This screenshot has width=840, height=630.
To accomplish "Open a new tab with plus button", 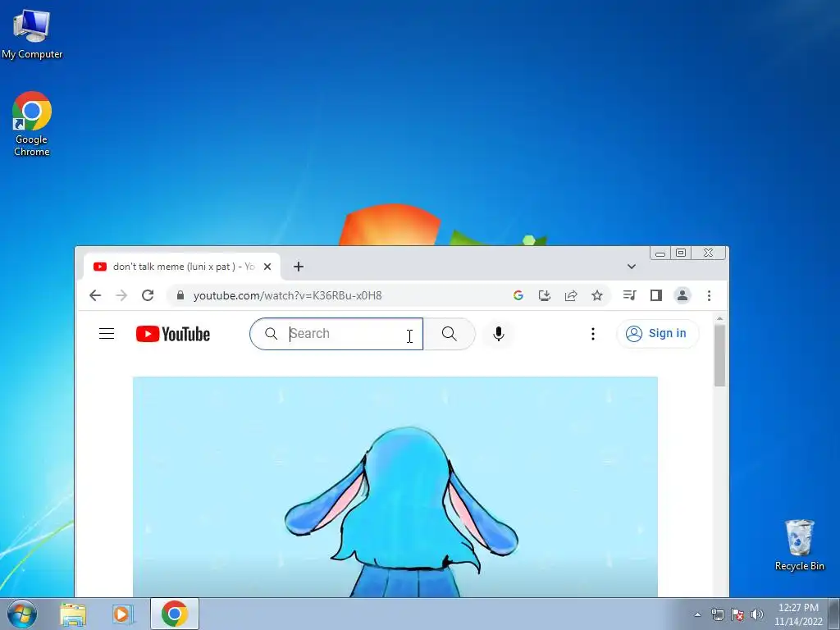I will coord(299,267).
